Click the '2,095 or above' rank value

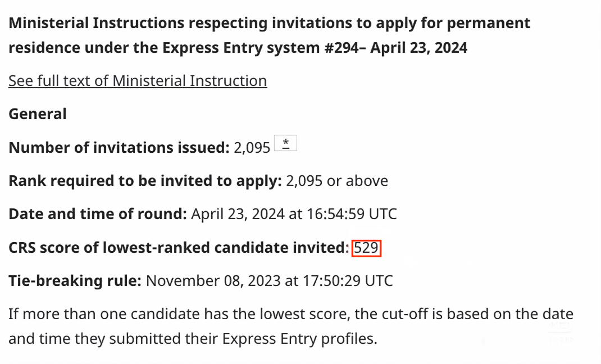click(x=337, y=181)
